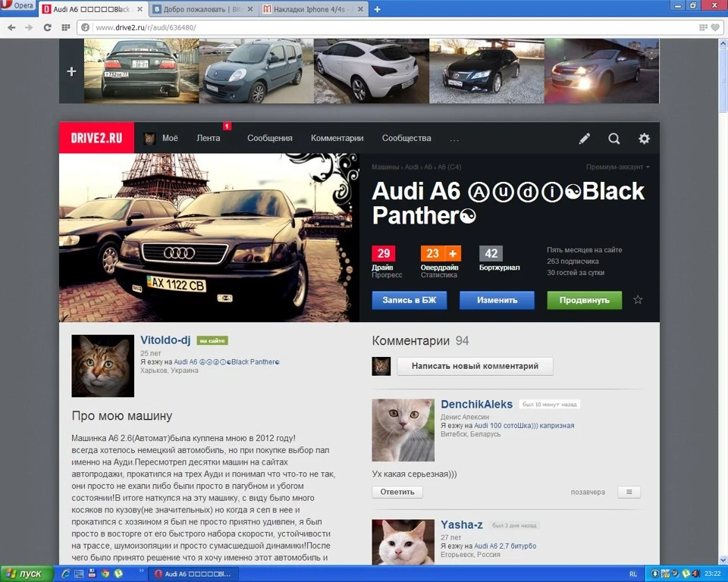Open the 'Моё' menu item
728x582 pixels.
(161, 138)
